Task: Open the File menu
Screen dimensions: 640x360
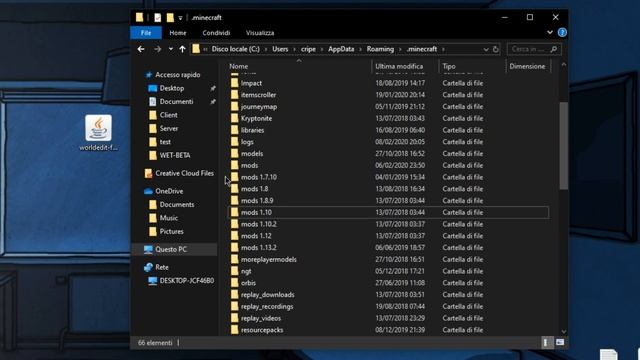Action: 146,33
